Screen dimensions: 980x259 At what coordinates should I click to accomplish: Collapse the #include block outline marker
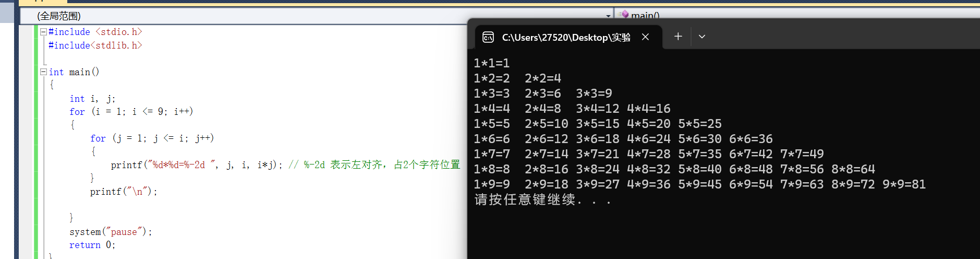click(x=43, y=32)
